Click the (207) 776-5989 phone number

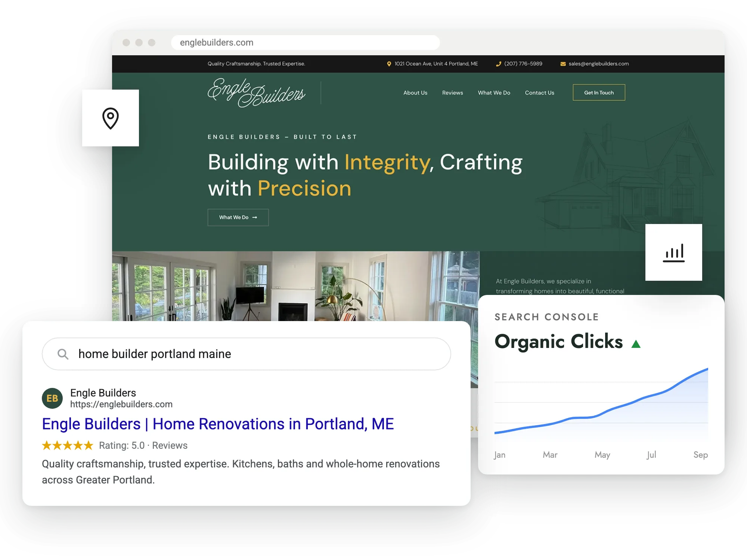pos(523,64)
